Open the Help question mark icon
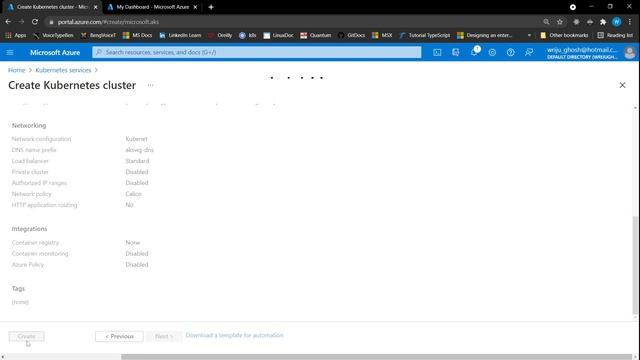This screenshot has height=360, width=640. coord(511,52)
